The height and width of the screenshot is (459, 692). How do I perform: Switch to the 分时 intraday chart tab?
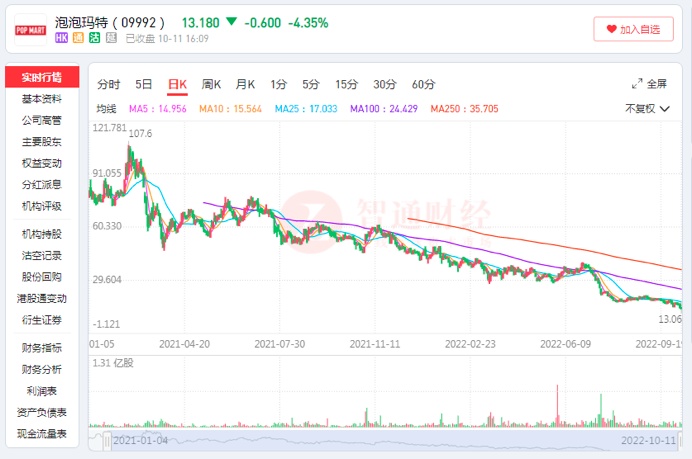(x=108, y=84)
